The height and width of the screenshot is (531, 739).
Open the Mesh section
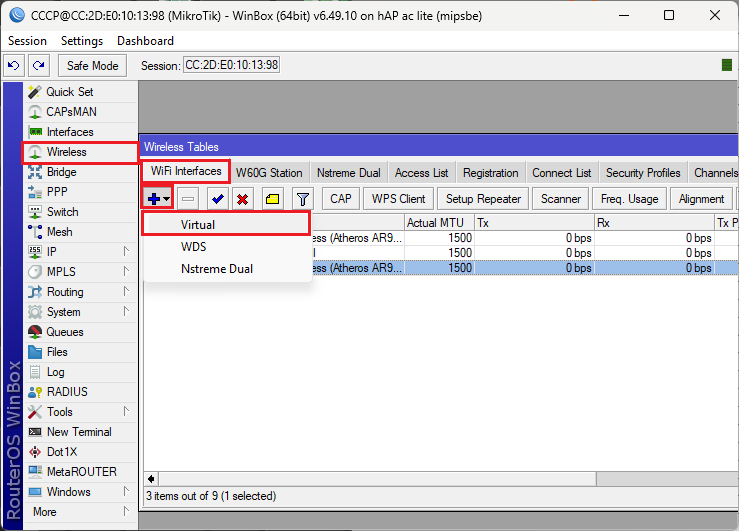tap(80, 232)
